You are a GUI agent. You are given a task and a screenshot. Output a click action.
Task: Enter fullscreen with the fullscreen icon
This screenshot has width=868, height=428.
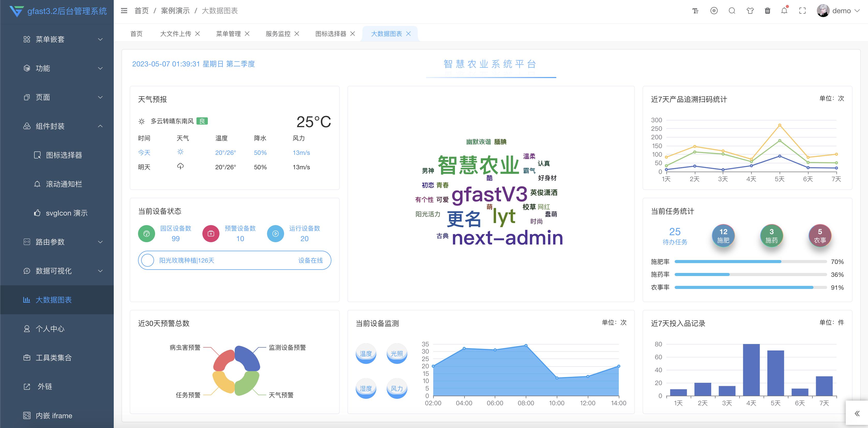(x=802, y=10)
